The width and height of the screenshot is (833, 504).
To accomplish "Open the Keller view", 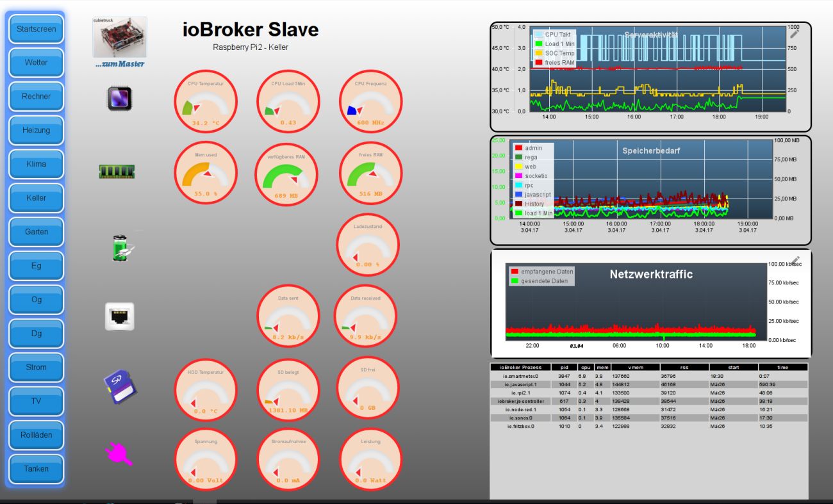I will [x=37, y=199].
